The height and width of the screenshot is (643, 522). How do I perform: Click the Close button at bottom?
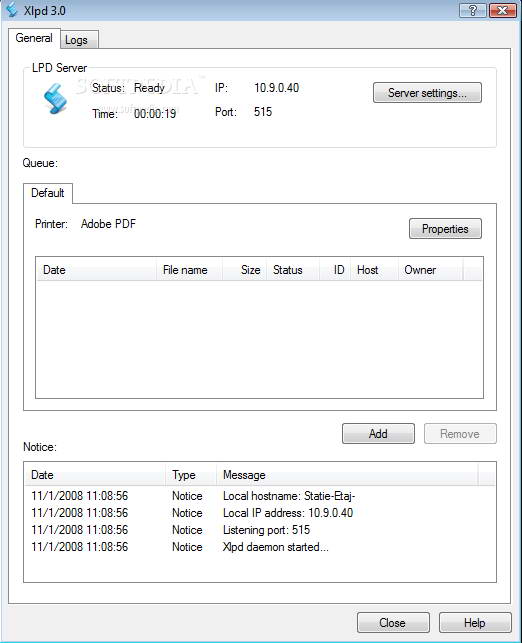[393, 622]
